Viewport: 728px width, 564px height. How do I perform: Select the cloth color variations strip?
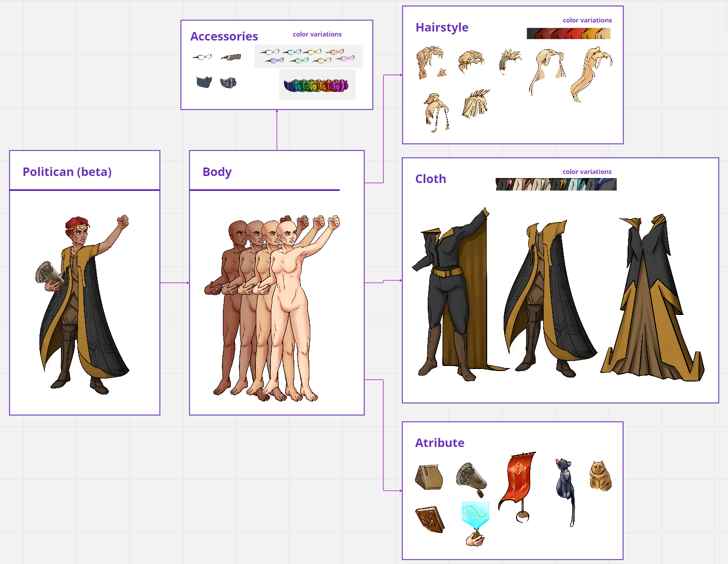point(556,184)
